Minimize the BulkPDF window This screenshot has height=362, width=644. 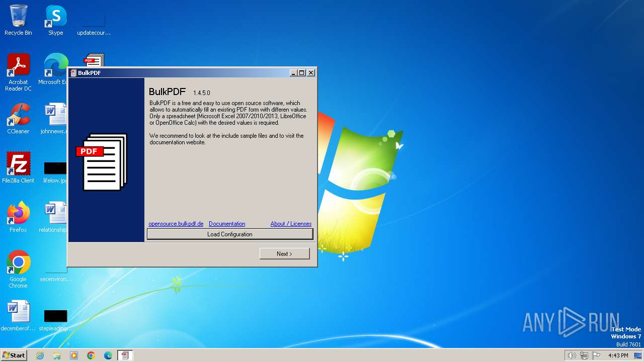293,73
